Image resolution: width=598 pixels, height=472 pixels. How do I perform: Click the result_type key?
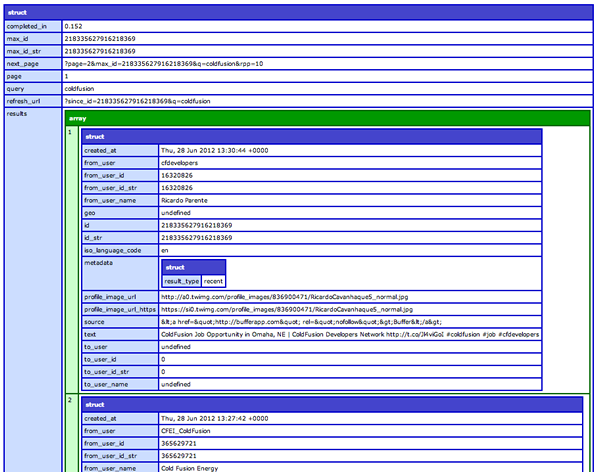(182, 281)
